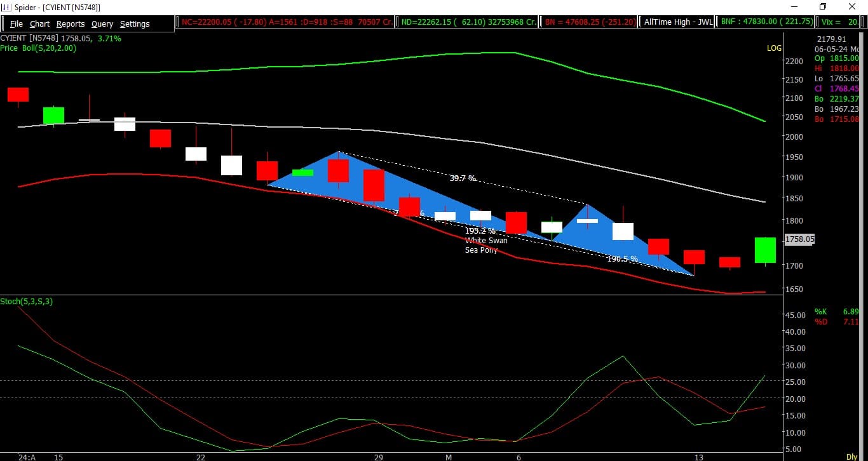
Task: Open the Query menu
Action: pyautogui.click(x=102, y=24)
